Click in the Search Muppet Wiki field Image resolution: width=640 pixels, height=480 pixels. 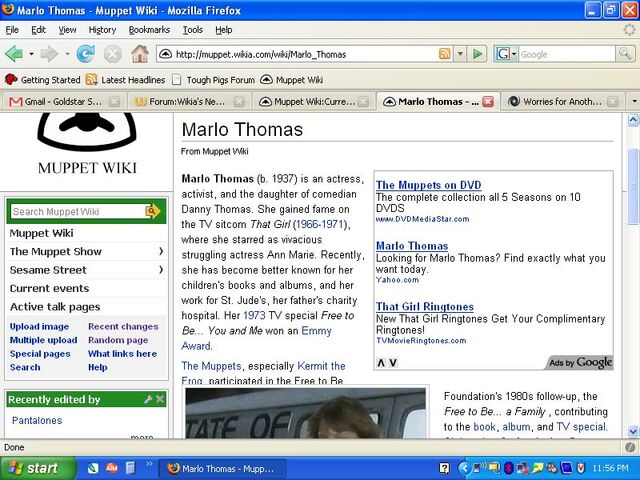[78, 211]
